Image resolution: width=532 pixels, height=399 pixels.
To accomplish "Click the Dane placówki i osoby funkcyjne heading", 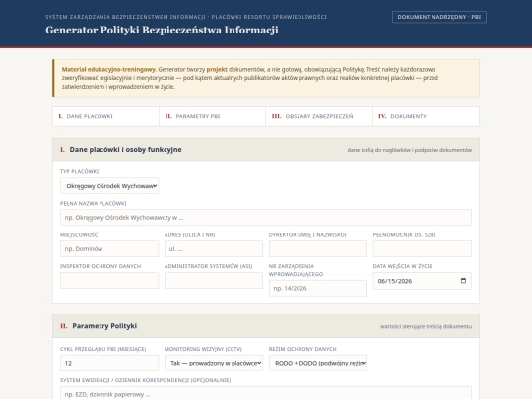I will (x=125, y=150).
